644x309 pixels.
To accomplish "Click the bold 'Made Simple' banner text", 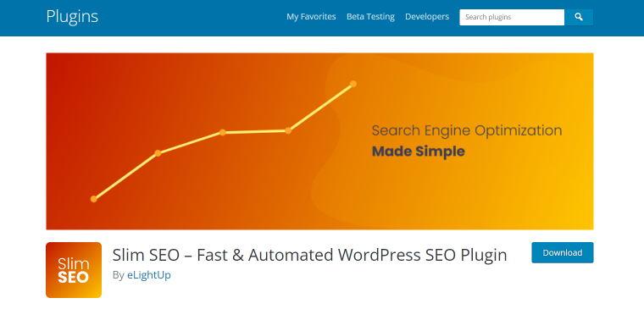I will (x=418, y=152).
